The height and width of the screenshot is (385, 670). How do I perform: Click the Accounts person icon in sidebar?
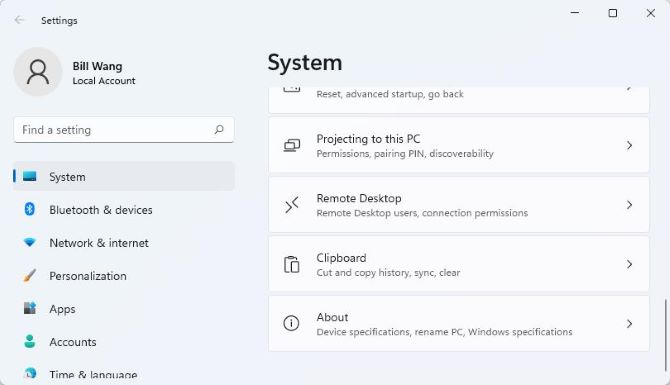coord(29,341)
